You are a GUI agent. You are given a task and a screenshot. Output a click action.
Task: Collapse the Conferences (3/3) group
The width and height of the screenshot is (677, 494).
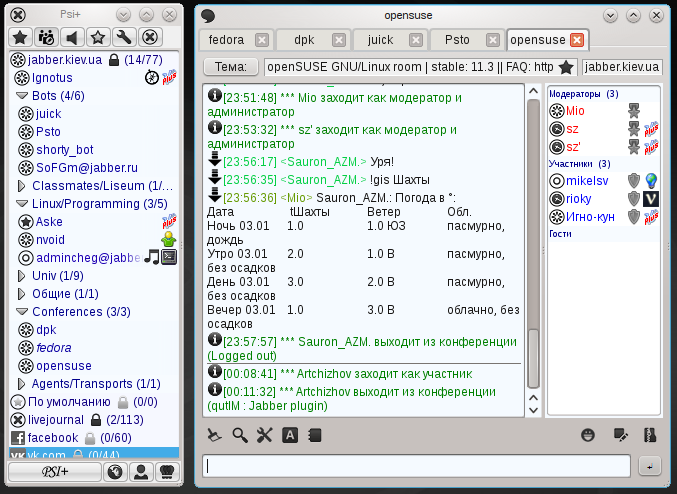tap(22, 312)
